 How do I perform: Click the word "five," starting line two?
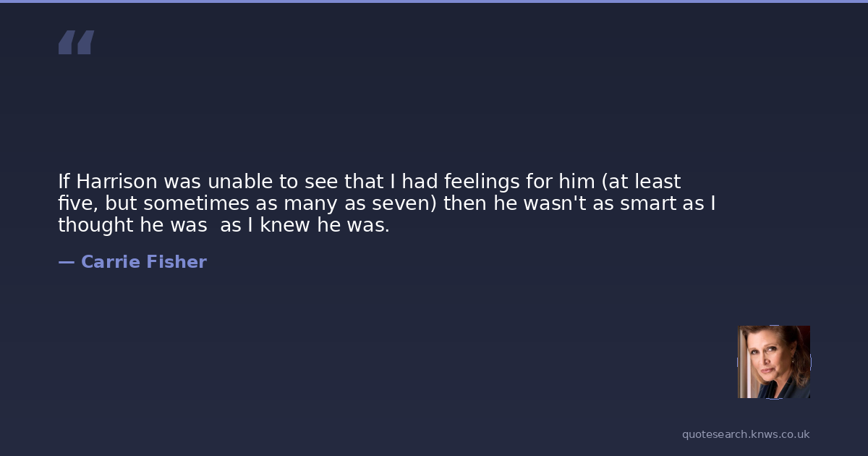pos(78,203)
